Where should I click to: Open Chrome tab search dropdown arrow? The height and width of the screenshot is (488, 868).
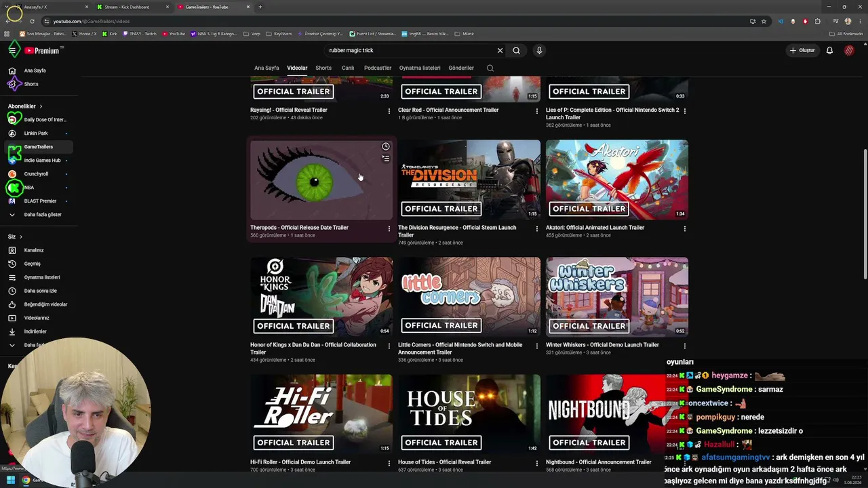pyautogui.click(x=8, y=7)
